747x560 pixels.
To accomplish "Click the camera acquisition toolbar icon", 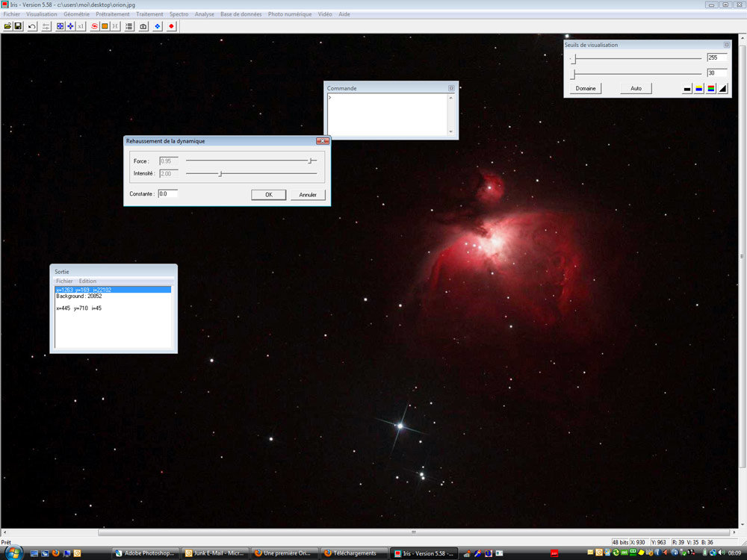I will [x=143, y=26].
